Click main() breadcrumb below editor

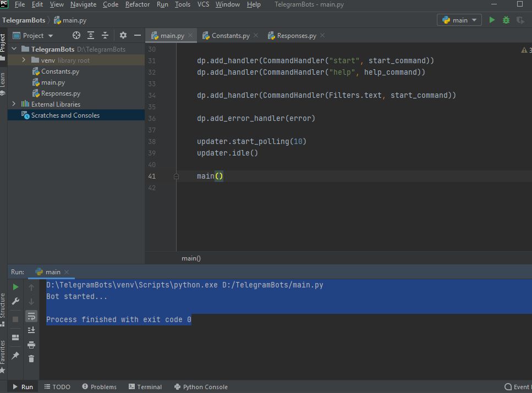coord(191,258)
